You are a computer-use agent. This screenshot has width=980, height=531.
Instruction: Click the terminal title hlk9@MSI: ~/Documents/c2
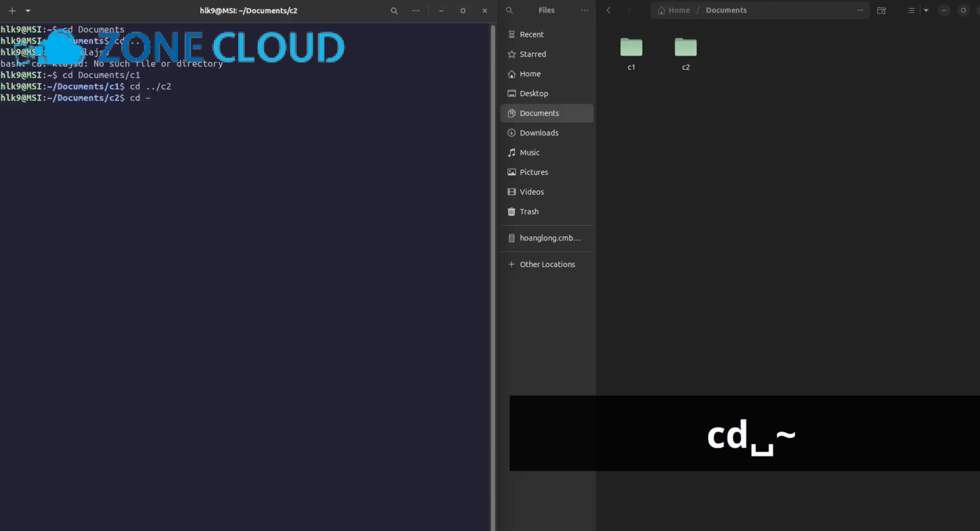pyautogui.click(x=248, y=11)
